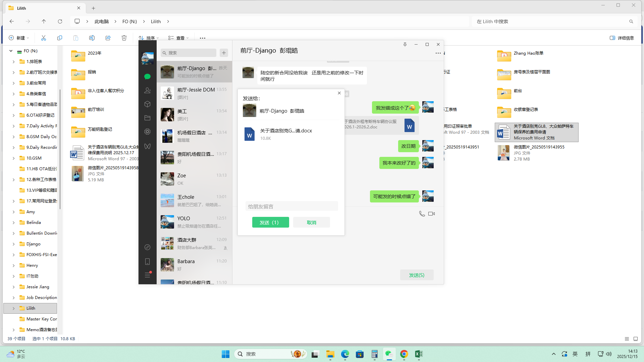Click 取消 to cancel forwarding
Viewport: 644px width, 362px height.
(311, 222)
